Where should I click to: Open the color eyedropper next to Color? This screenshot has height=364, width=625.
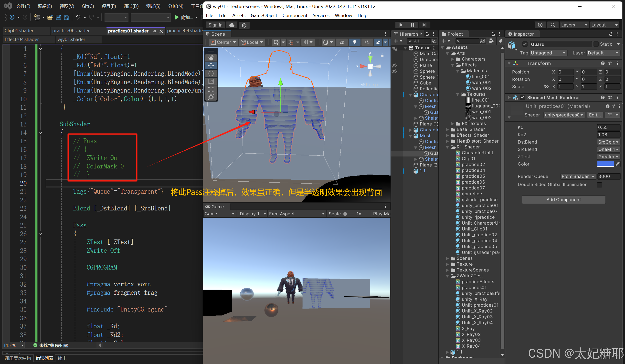tap(618, 164)
